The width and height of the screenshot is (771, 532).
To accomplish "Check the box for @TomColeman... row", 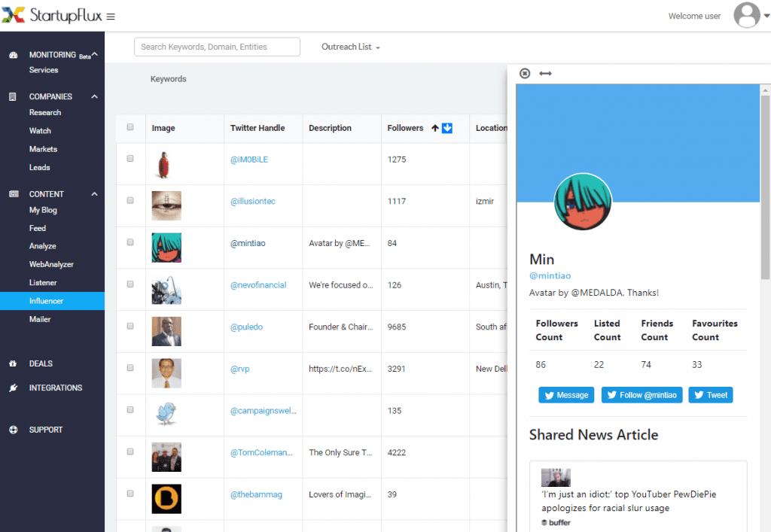I will pos(130,451).
